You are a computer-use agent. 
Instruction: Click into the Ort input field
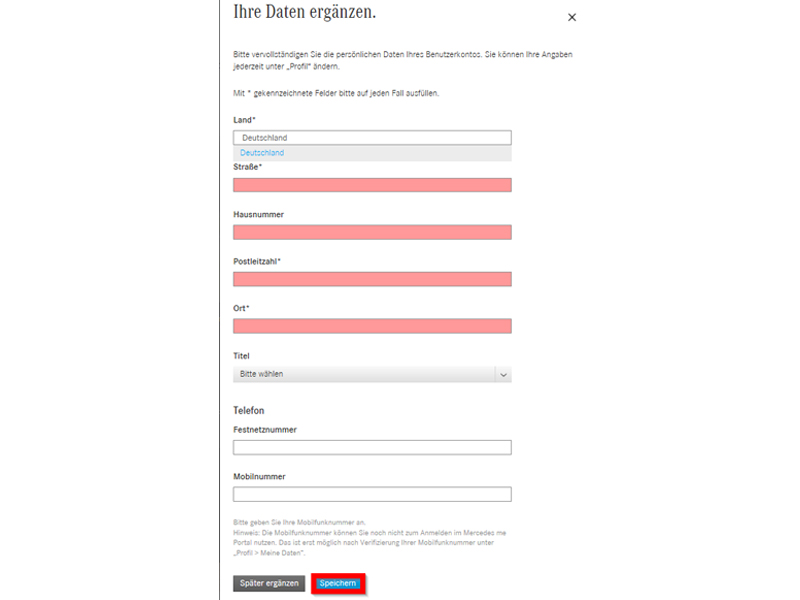[372, 326]
